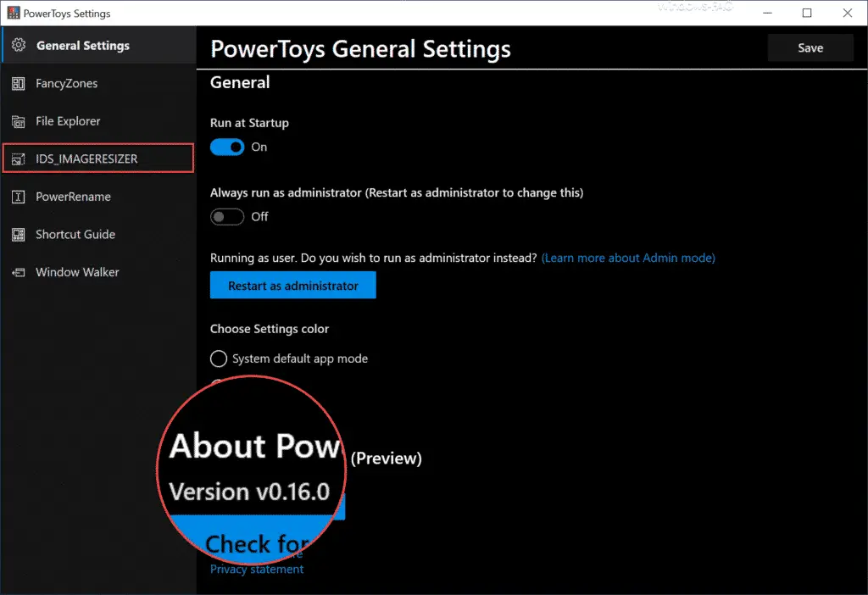Close the PowerToys Settings window
The image size is (868, 595).
pyautogui.click(x=848, y=13)
